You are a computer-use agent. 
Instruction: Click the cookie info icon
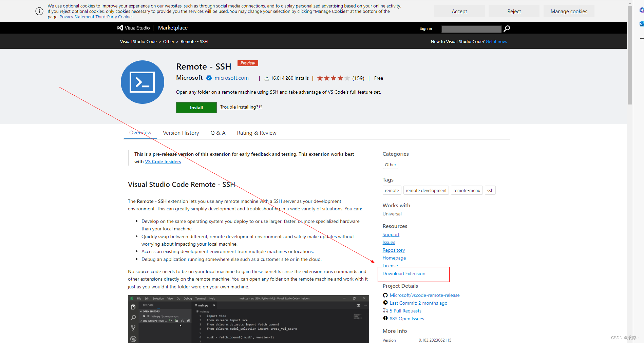[x=39, y=11]
